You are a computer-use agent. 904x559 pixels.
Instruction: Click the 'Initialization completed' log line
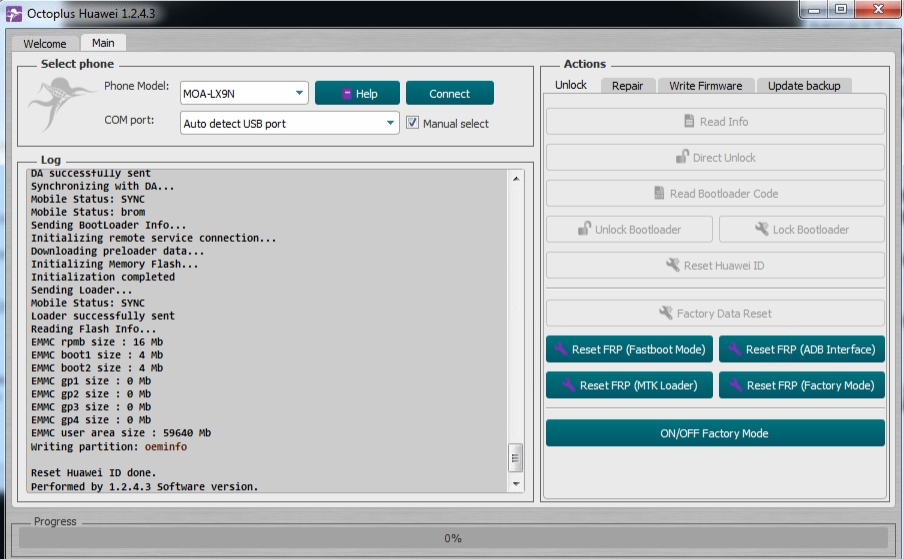103,277
